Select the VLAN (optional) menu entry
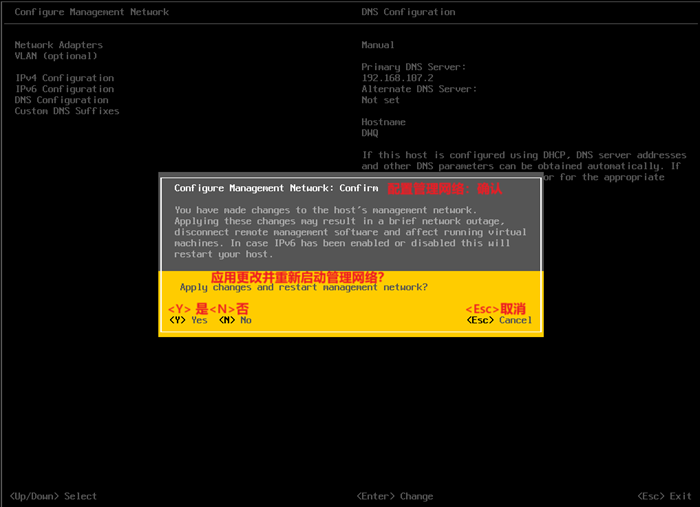700x507 pixels. [56, 56]
